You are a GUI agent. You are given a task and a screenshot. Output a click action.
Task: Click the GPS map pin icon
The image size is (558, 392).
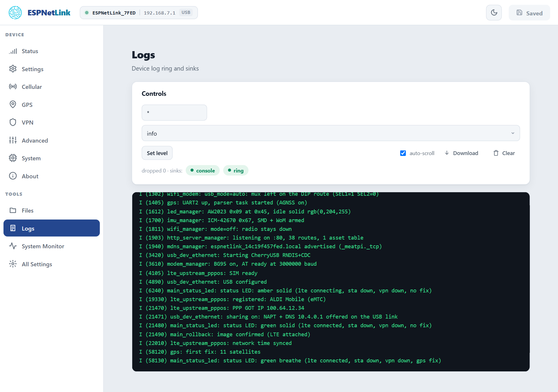13,105
